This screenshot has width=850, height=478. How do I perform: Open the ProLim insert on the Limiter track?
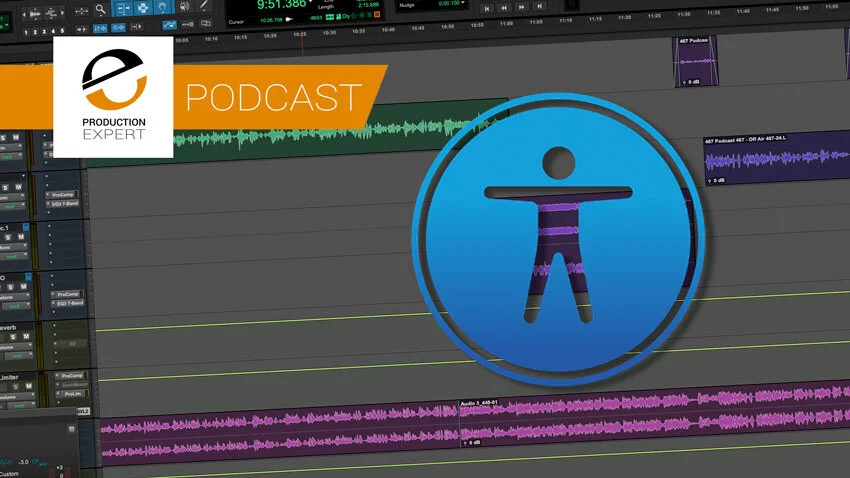tap(74, 394)
